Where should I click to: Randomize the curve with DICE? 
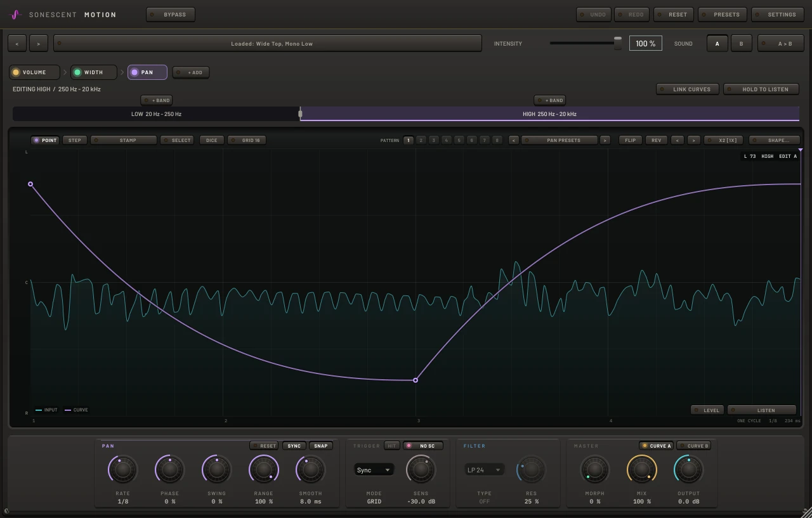pyautogui.click(x=212, y=140)
